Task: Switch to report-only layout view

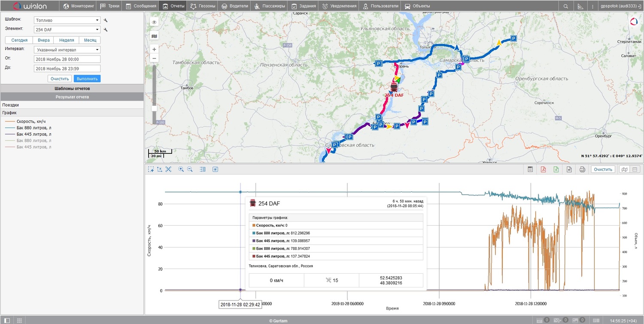Action: click(x=635, y=169)
